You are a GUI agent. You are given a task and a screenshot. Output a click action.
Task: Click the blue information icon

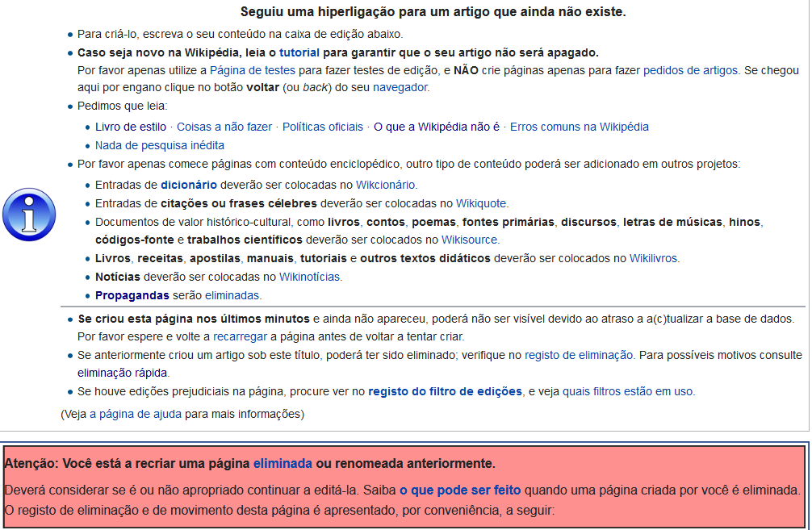(x=29, y=215)
